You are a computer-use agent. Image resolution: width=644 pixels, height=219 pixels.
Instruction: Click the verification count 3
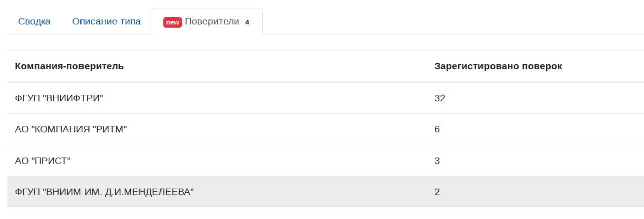tap(437, 161)
